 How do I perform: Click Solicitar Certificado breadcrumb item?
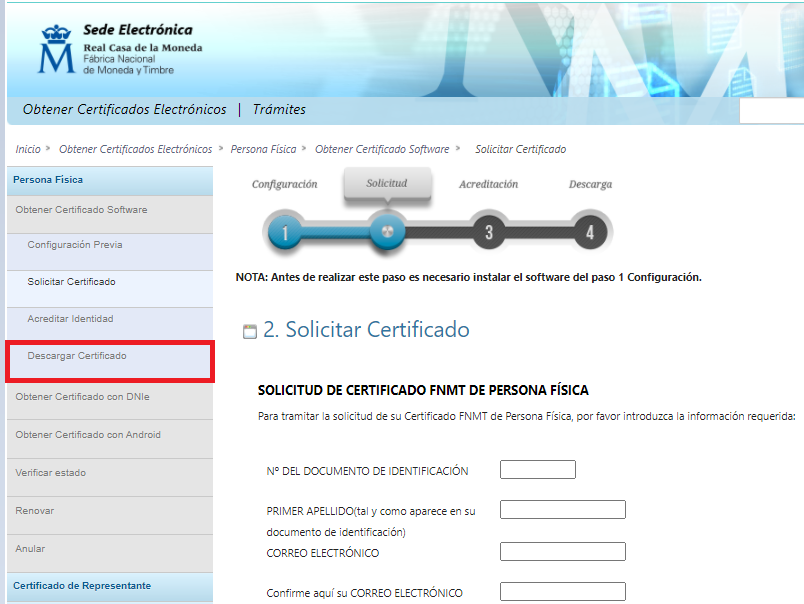tap(520, 149)
